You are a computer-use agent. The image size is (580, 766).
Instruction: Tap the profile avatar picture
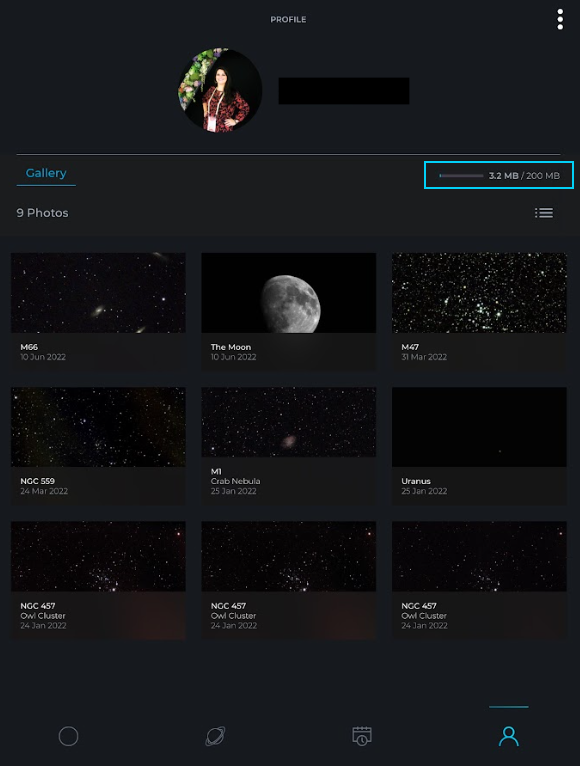220,90
